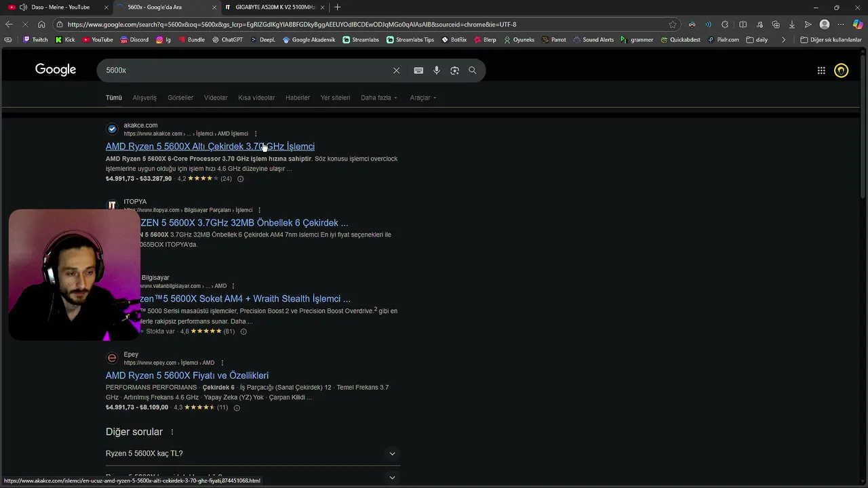The image size is (868, 488).
Task: Close the 5600x Google search tab
Action: (x=215, y=7)
